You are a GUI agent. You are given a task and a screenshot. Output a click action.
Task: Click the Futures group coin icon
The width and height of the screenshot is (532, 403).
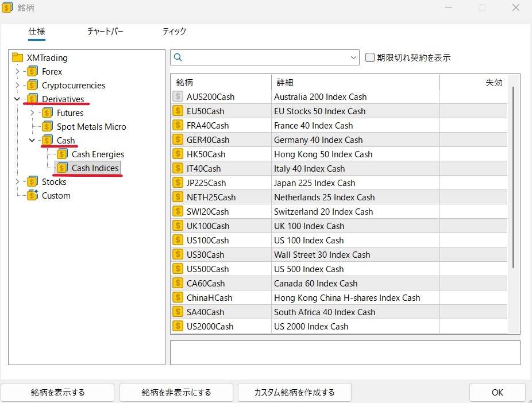(x=47, y=113)
